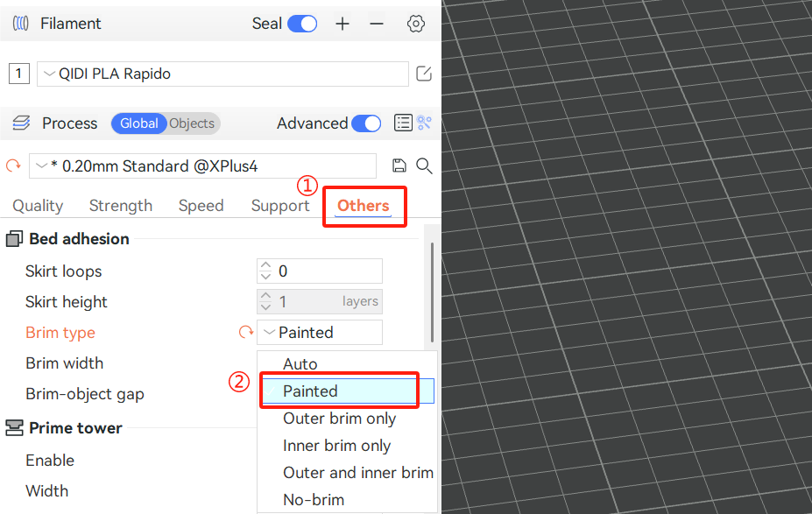Toggle the Seal switch

(302, 24)
